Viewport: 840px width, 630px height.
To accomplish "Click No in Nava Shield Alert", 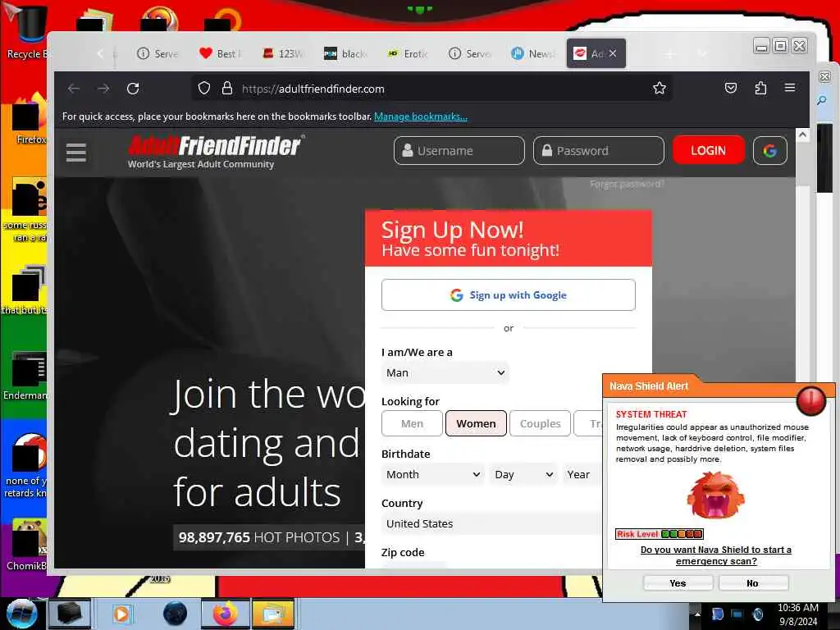I will (x=753, y=583).
